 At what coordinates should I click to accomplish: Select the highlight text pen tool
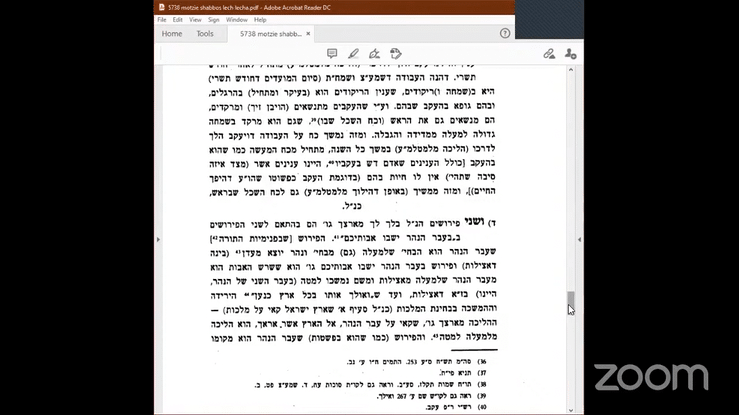click(352, 53)
